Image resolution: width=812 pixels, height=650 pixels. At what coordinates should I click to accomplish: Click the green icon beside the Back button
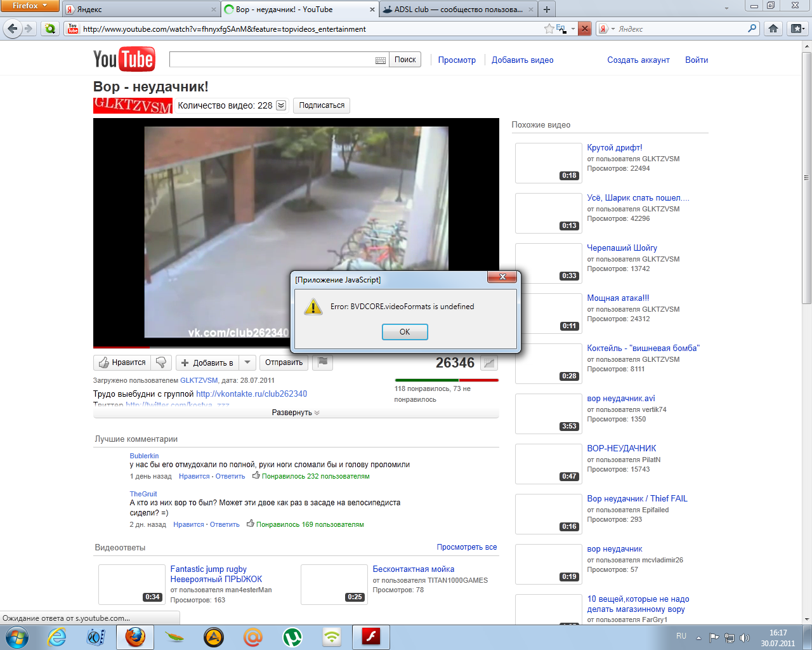[50, 29]
